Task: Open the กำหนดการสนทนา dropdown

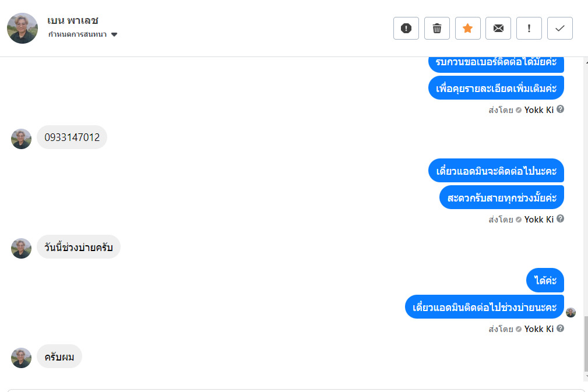Action: point(78,34)
